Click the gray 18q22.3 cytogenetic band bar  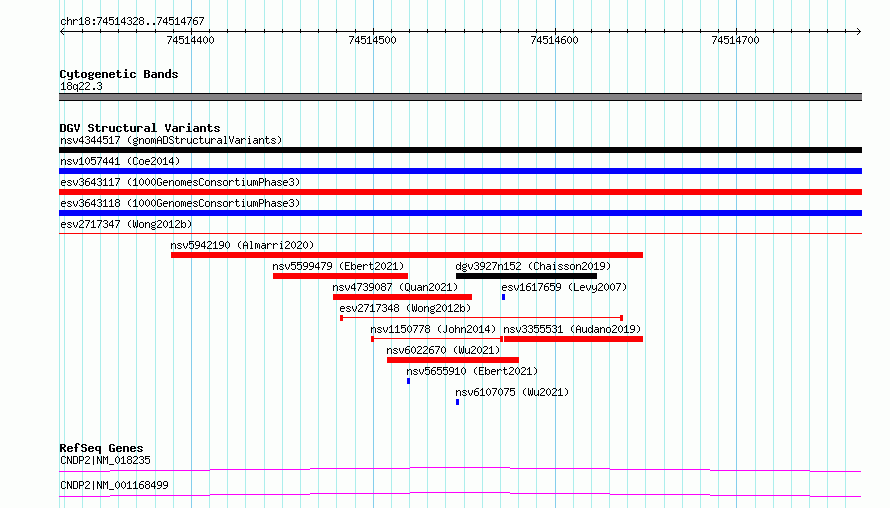point(460,97)
